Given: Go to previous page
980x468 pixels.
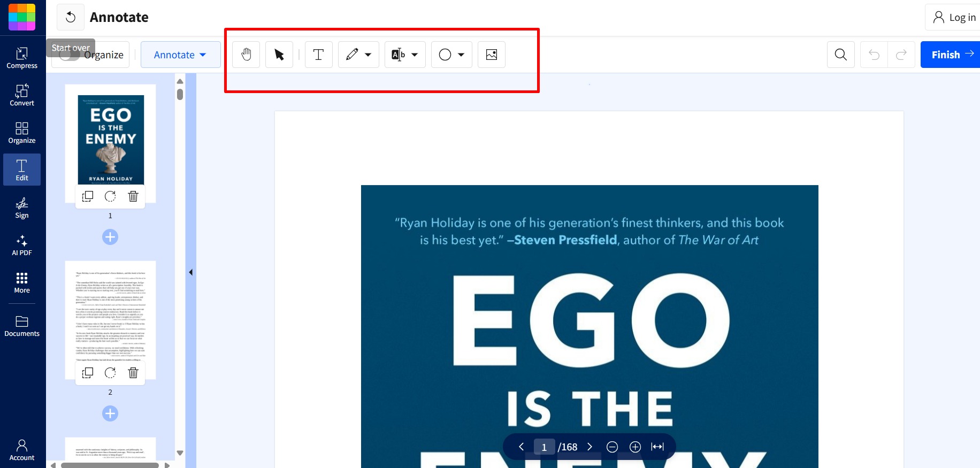Looking at the screenshot, I should click(521, 447).
